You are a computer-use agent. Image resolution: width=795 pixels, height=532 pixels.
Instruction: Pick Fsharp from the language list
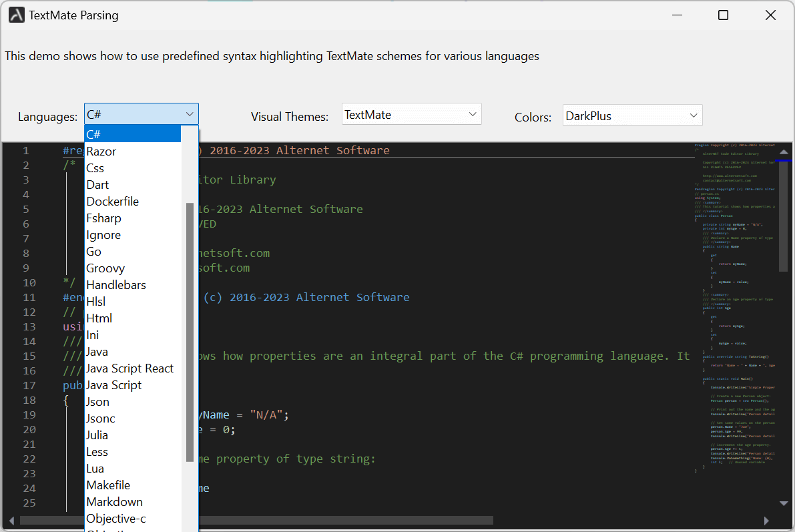pos(133,218)
